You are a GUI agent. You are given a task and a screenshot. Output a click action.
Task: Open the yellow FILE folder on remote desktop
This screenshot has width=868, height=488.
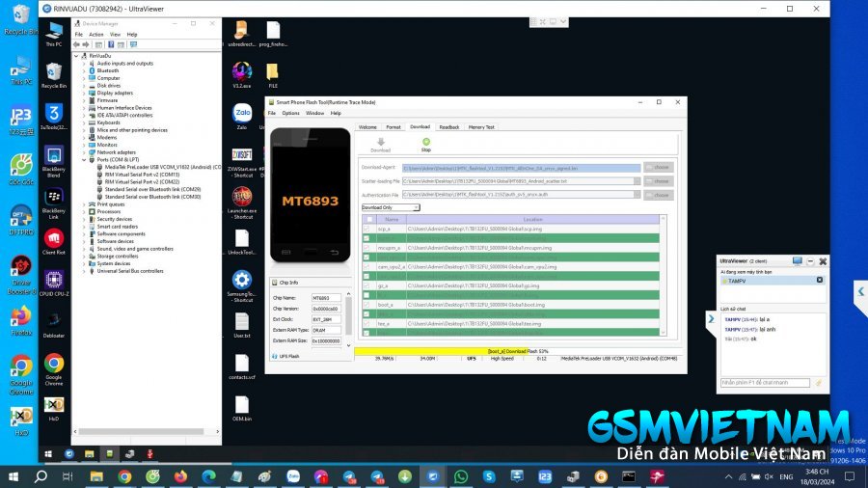tap(273, 74)
